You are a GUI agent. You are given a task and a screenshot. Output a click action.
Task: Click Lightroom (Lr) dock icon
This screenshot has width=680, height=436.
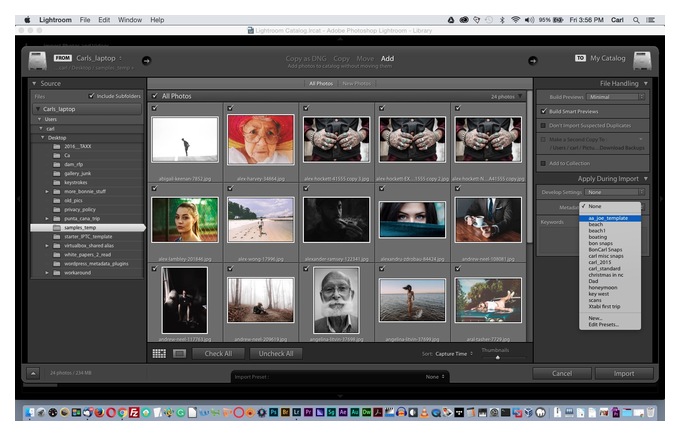tap(297, 412)
